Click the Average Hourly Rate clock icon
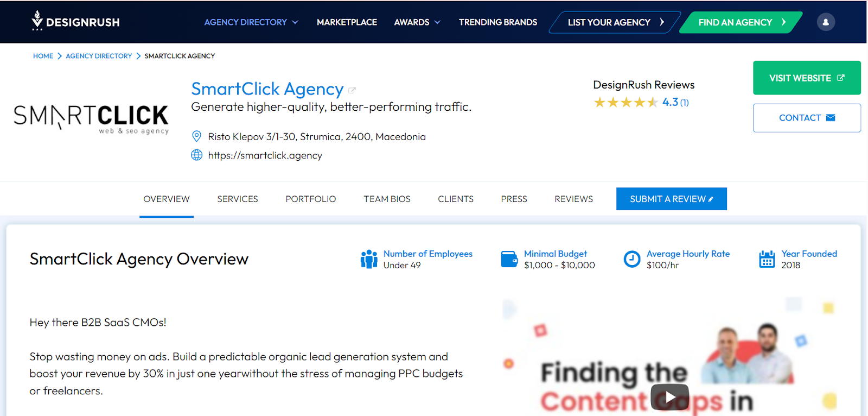The image size is (868, 416). coord(632,259)
